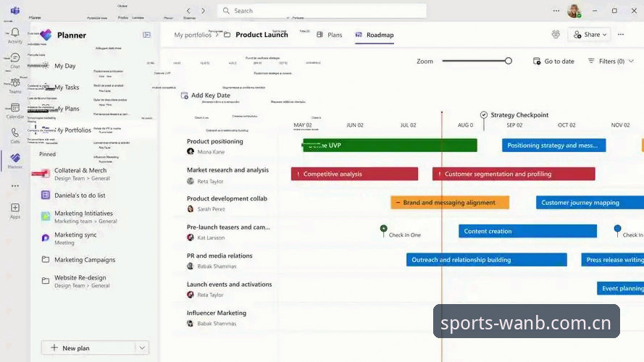Open Kat Larsson's avatar under Pre-launch teasers

pyautogui.click(x=191, y=237)
